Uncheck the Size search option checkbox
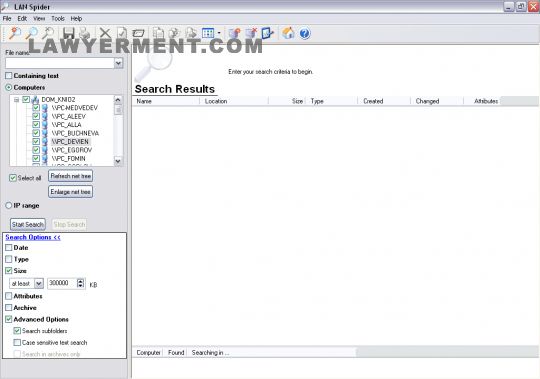 (9, 271)
